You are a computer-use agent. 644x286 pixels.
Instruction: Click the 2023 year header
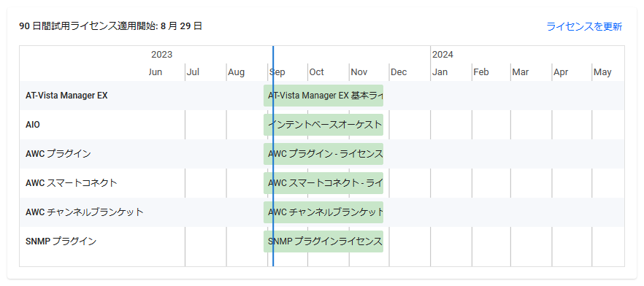[162, 55]
